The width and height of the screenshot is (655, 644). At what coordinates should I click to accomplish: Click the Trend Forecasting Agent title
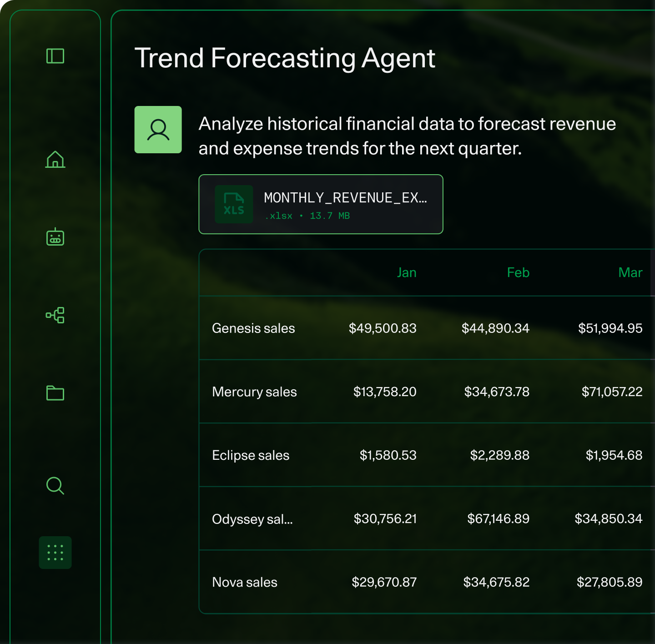285,58
